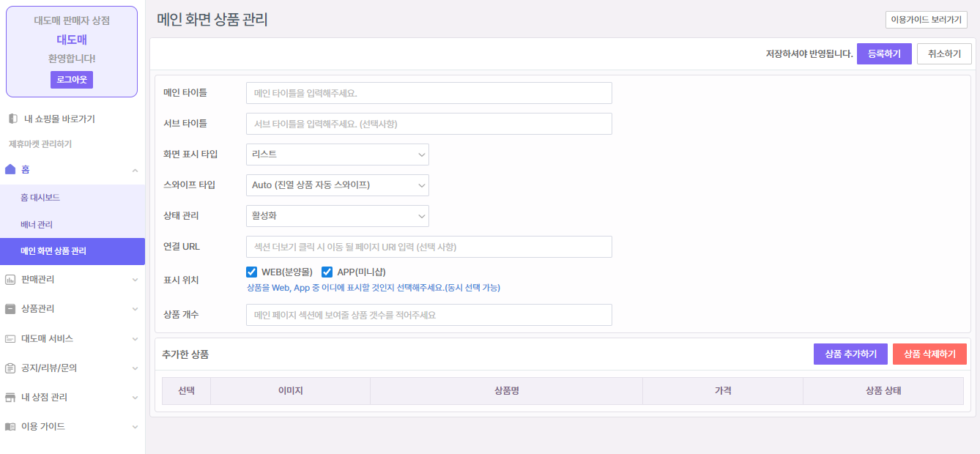Click the 이용 가이드 book icon
980x454 pixels.
(10, 427)
